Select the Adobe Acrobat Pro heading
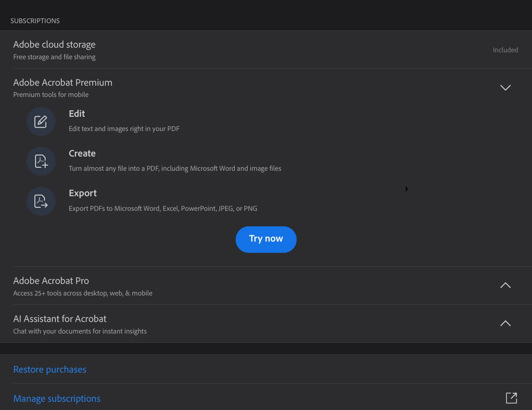The width and height of the screenshot is (532, 410). [51, 281]
